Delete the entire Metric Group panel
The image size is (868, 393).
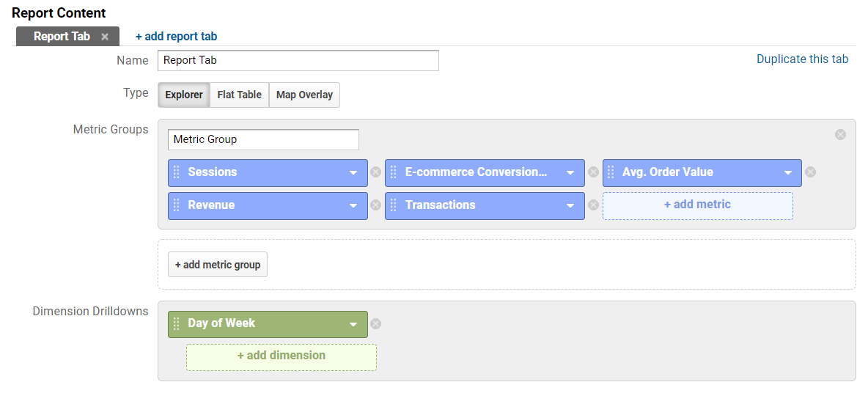840,134
